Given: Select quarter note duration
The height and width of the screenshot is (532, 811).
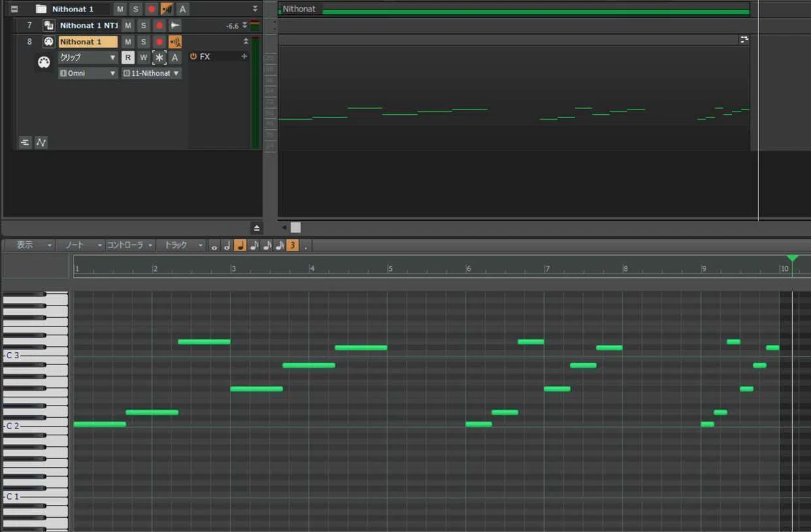Looking at the screenshot, I should 240,245.
